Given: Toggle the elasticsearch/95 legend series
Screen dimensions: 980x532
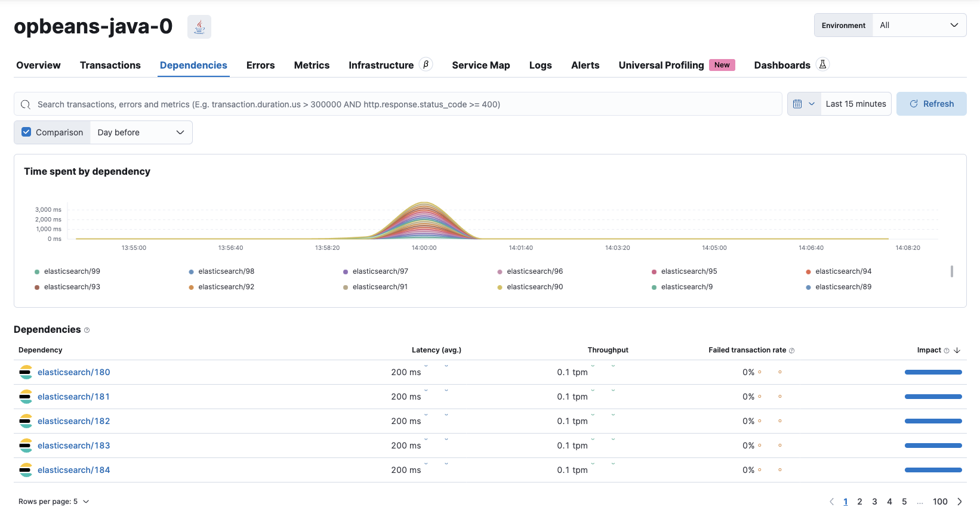Looking at the screenshot, I should pos(684,271).
